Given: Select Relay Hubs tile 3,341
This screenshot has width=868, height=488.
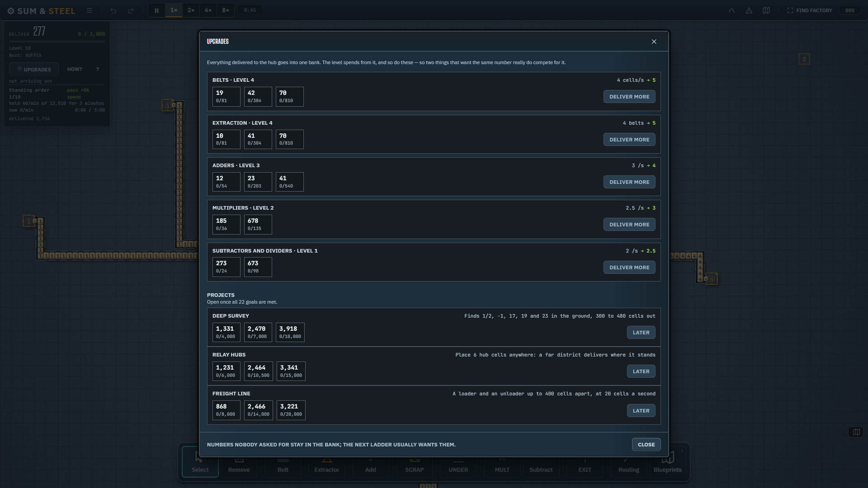Looking at the screenshot, I should pyautogui.click(x=291, y=371).
